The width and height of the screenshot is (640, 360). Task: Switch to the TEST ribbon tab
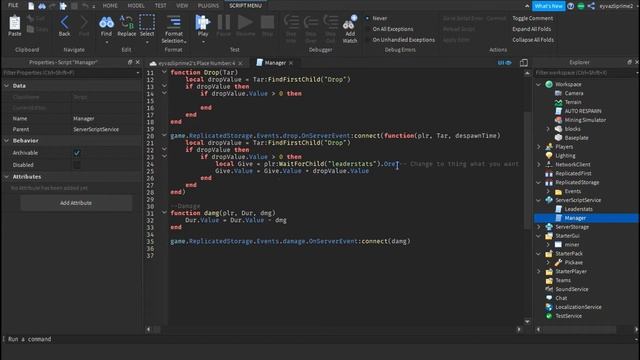point(160,6)
